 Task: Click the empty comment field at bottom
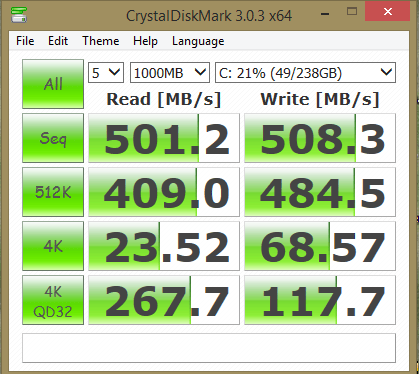(x=209, y=348)
